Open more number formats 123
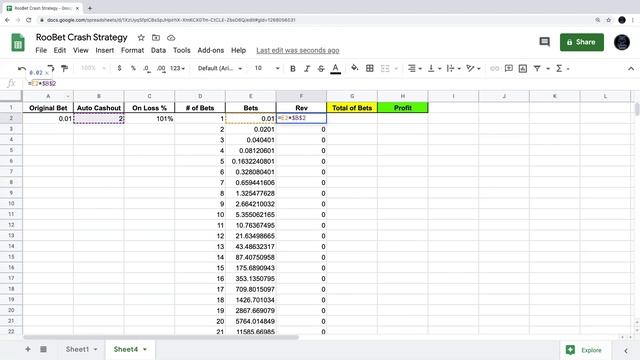The width and height of the screenshot is (640, 360). 177,68
